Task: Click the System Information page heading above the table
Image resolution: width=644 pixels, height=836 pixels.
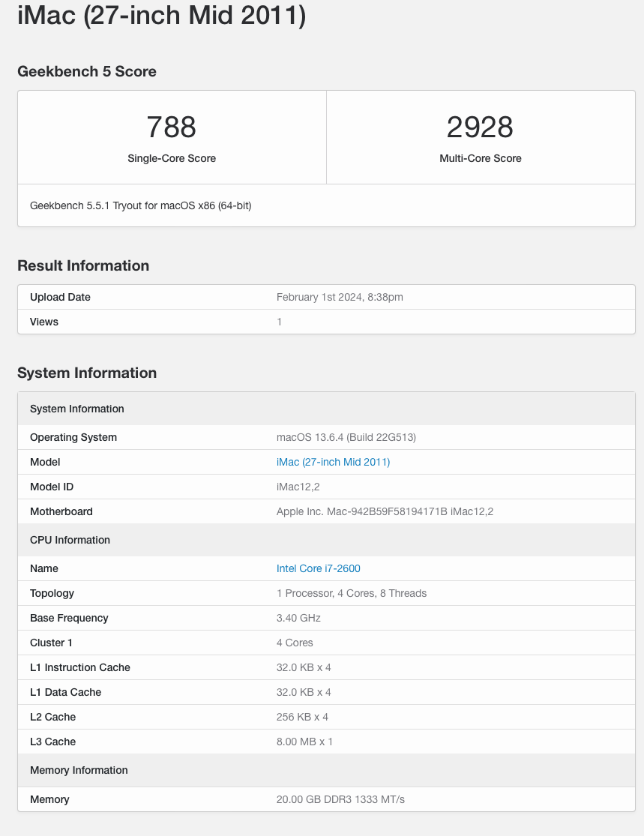Action: (x=87, y=373)
